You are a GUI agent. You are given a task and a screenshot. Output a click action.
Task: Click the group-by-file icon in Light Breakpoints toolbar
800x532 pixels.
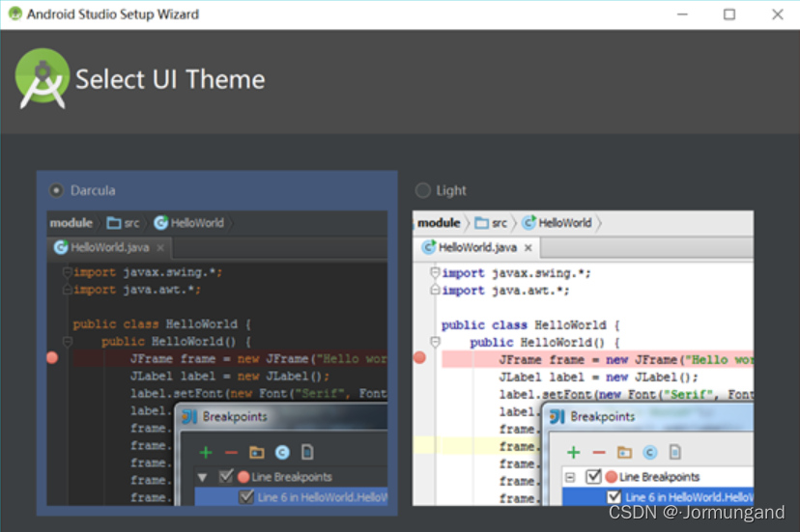click(675, 452)
